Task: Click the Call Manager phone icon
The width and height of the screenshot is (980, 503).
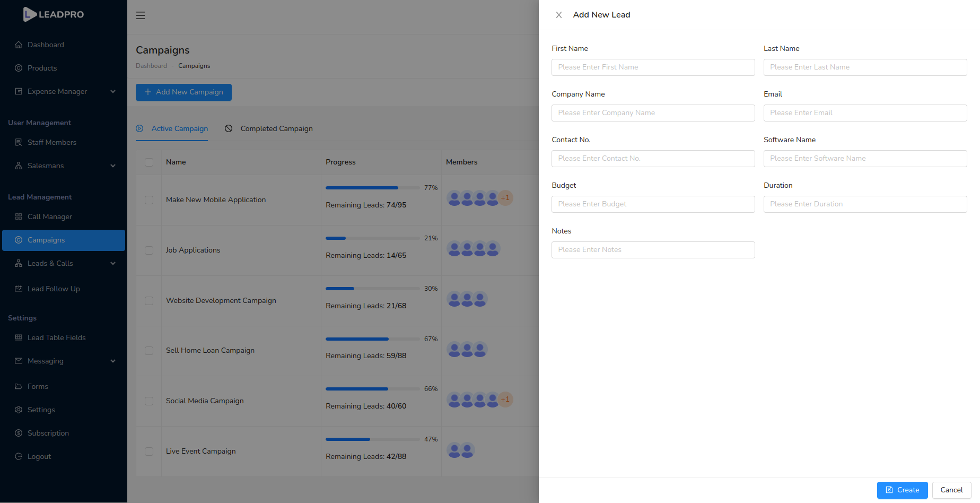Action: (19, 216)
